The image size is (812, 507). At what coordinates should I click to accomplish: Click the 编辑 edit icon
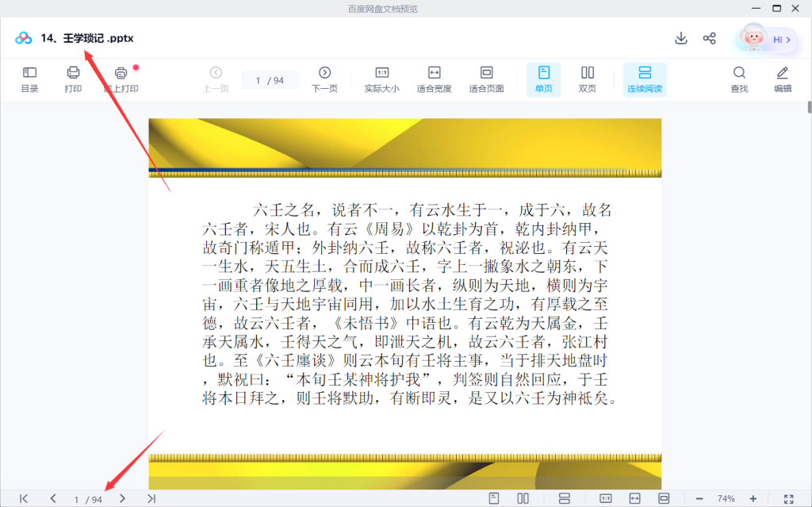785,79
